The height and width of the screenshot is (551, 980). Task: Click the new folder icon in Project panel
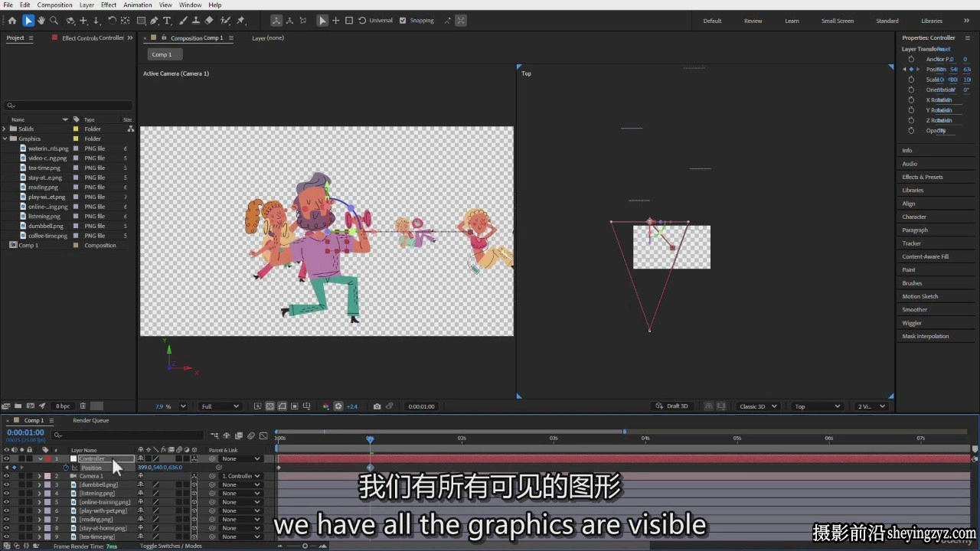click(18, 406)
